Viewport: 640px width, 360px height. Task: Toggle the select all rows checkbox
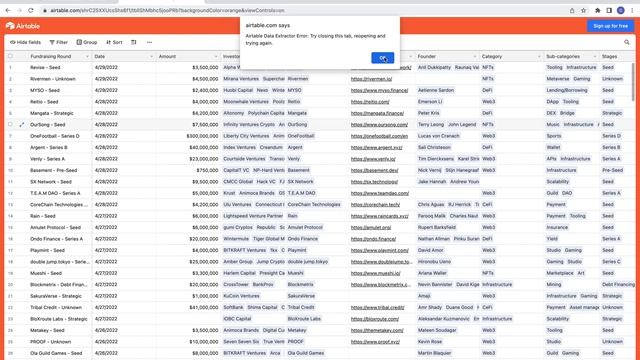pos(10,56)
